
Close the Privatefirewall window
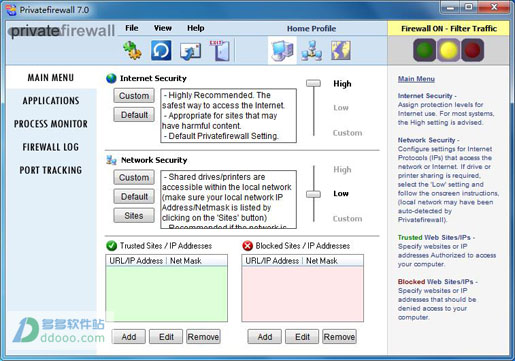(x=494, y=7)
